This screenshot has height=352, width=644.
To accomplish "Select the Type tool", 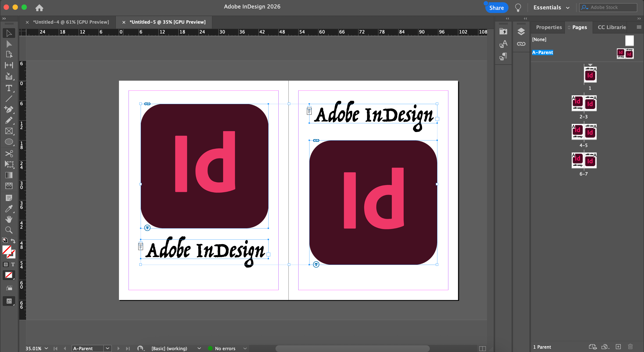I will click(x=9, y=88).
